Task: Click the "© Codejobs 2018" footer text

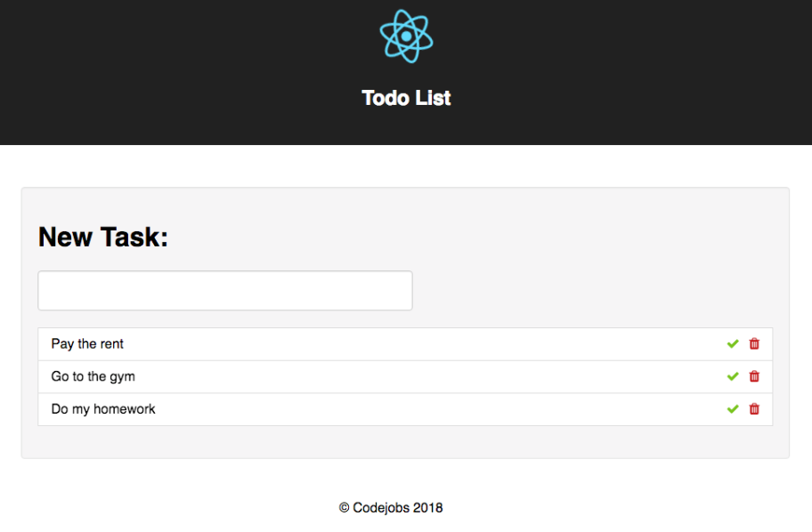Action: [391, 508]
